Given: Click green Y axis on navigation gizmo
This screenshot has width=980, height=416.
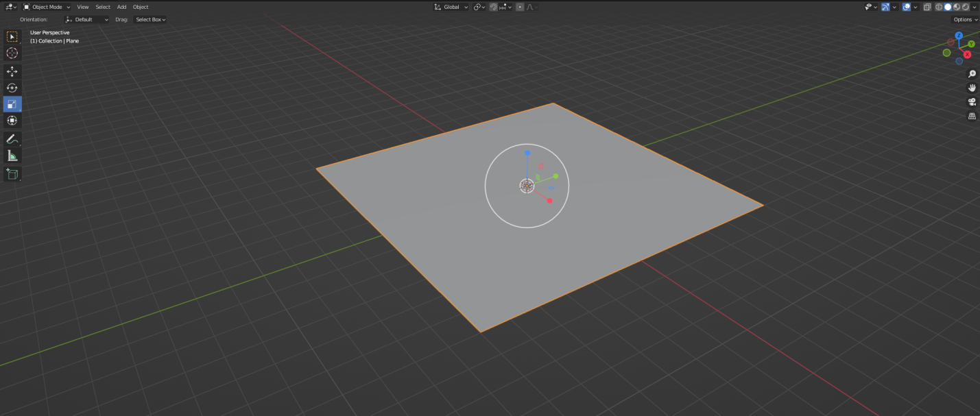Looking at the screenshot, I should (x=971, y=44).
